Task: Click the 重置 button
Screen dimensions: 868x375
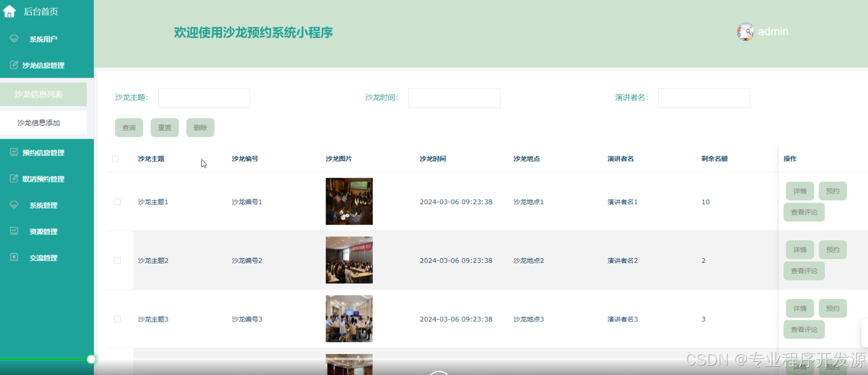Action: (x=164, y=128)
